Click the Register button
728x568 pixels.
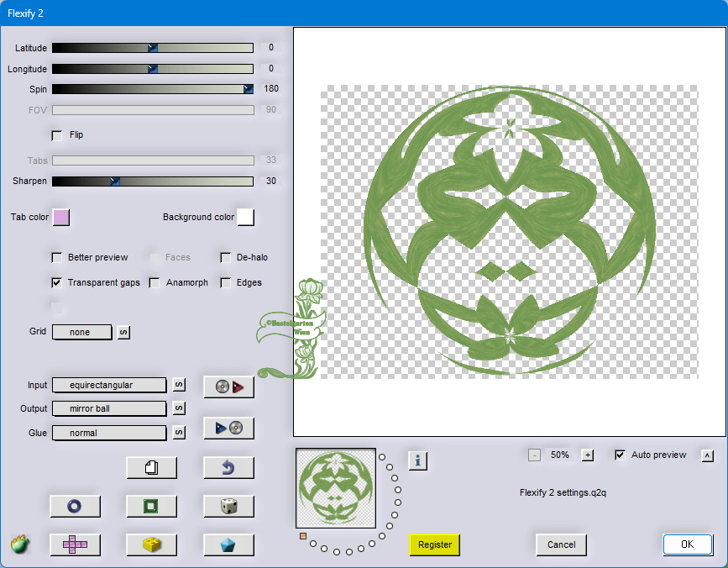435,544
